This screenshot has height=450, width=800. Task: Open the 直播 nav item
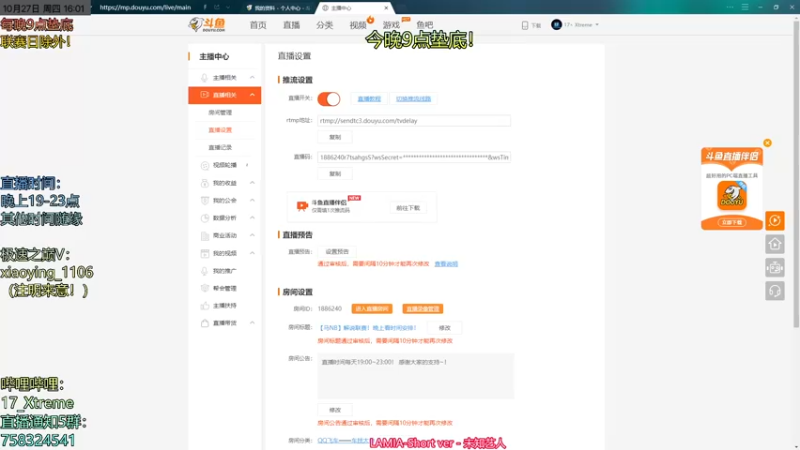pos(291,25)
